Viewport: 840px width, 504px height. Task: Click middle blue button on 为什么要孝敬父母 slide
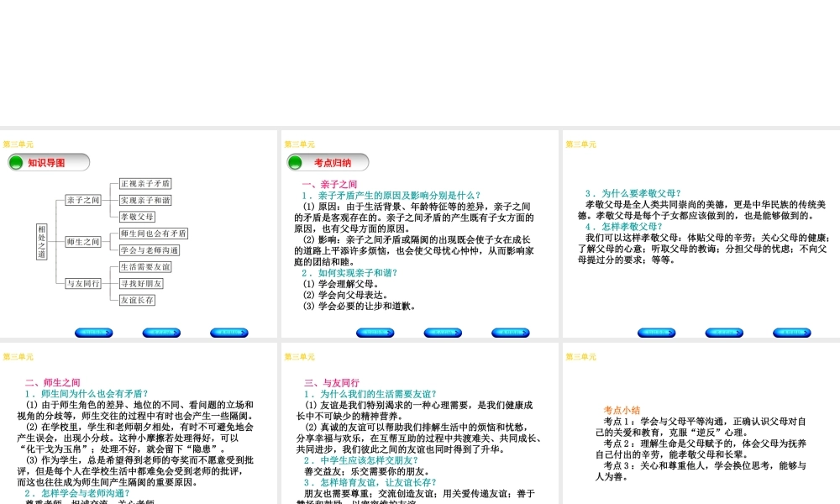[x=724, y=333]
